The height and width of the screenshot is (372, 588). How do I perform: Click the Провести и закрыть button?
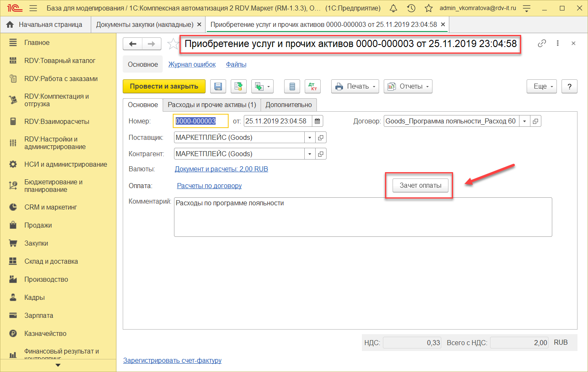point(164,86)
